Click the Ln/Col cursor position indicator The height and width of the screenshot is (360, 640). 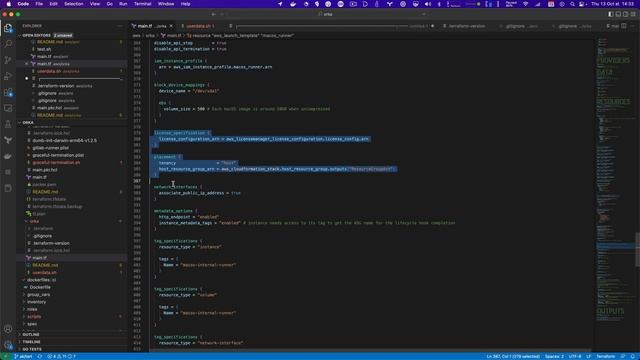[x=513, y=356]
